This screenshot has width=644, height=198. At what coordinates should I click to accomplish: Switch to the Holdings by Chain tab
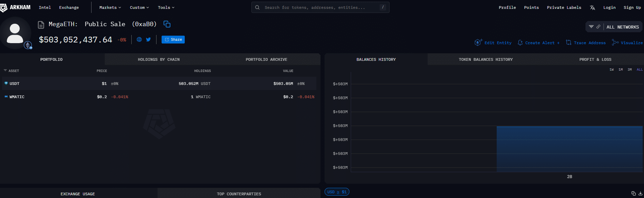[159, 59]
